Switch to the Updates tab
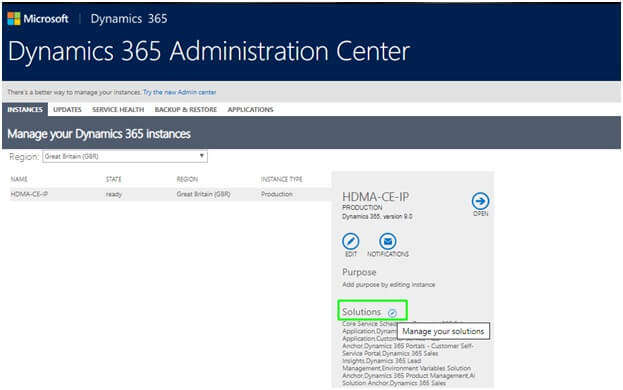 tap(67, 110)
